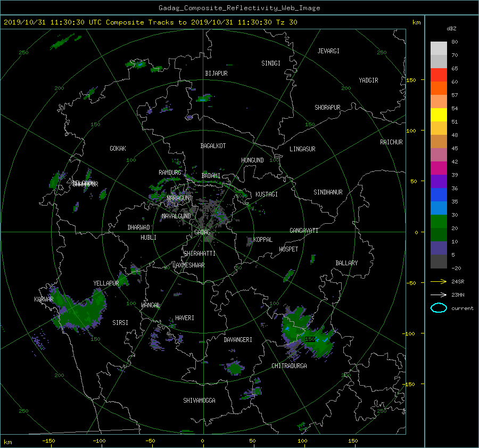Image resolution: width=479 pixels, height=448 pixels.
Task: Click the CHITRADURGA label
Action: pos(289,366)
